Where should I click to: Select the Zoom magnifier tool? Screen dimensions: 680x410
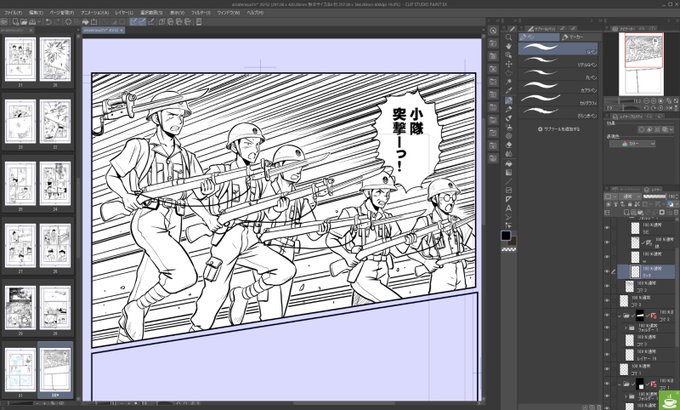508,37
